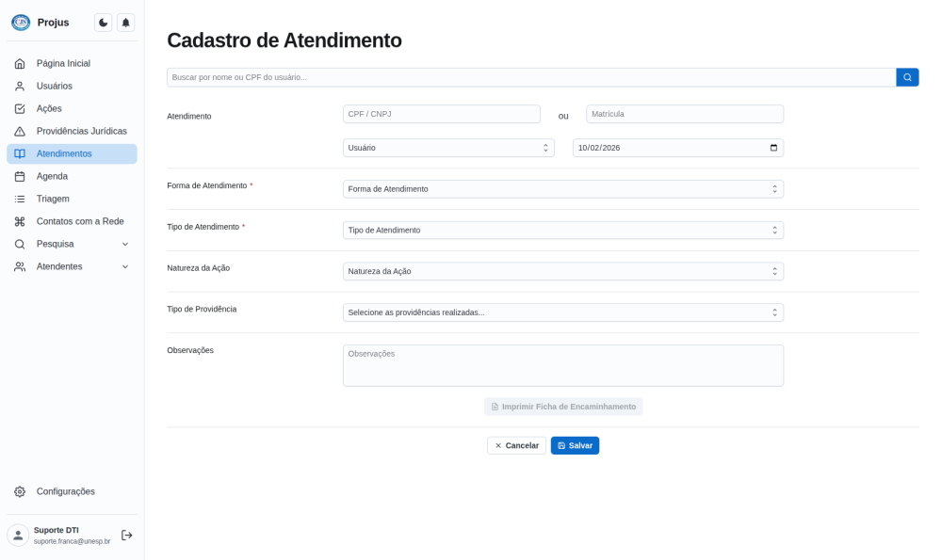Click the Salvar button
The image size is (942, 560).
click(x=575, y=444)
